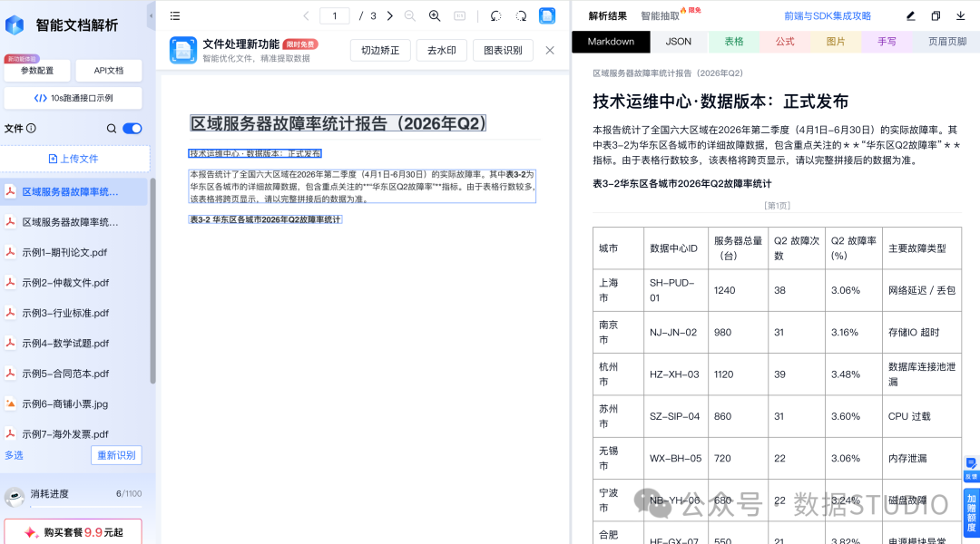Switch to the 公式 tab
The height and width of the screenshot is (544, 980).
point(785,41)
